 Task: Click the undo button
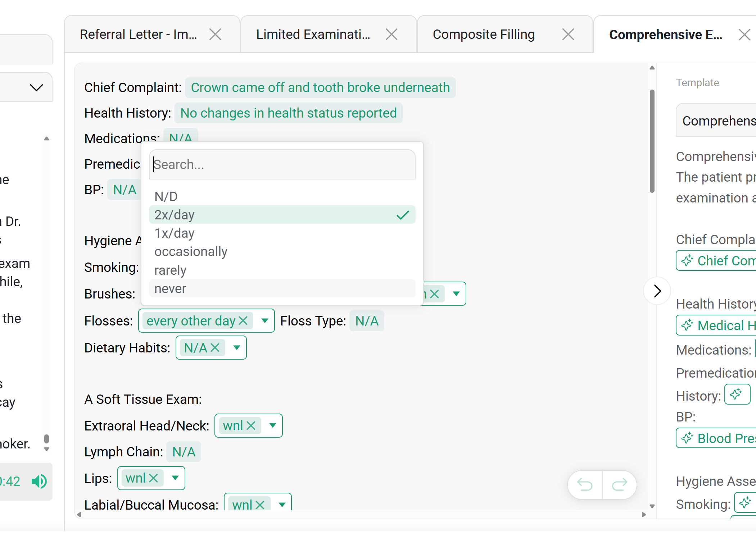(x=585, y=485)
